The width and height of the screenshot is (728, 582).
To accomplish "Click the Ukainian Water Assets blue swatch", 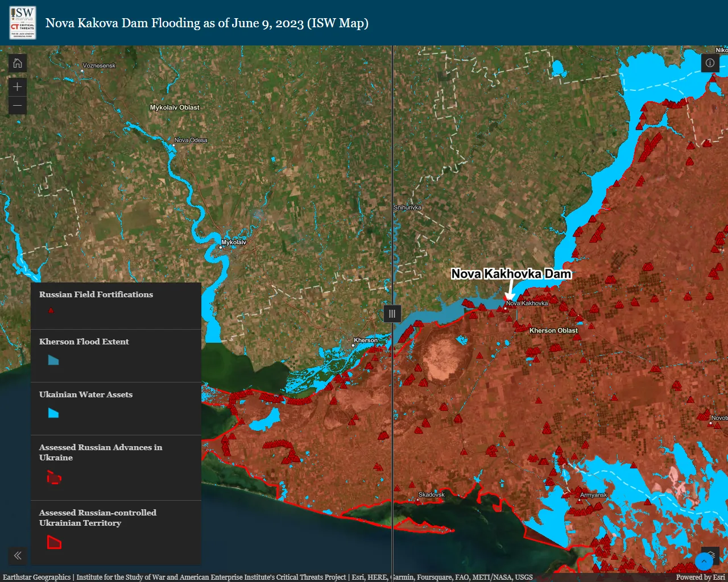I will click(x=53, y=413).
